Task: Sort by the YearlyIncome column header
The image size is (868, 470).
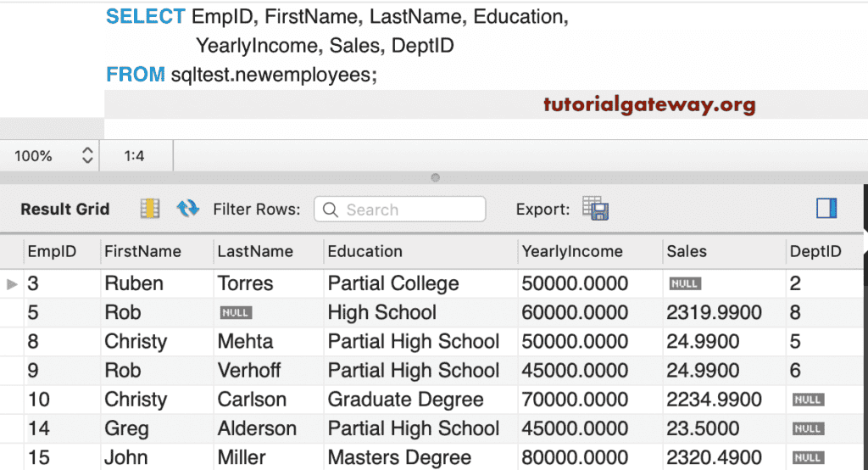Action: pos(572,252)
